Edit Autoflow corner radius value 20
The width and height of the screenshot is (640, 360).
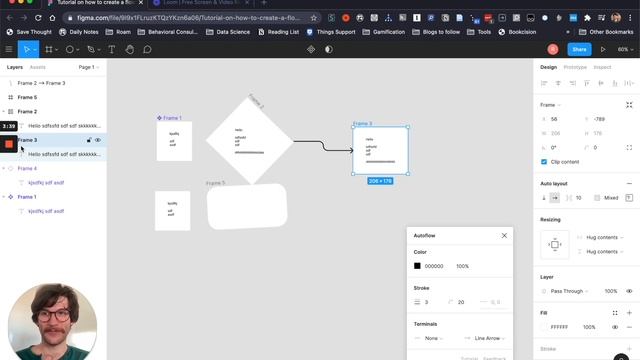(x=460, y=302)
